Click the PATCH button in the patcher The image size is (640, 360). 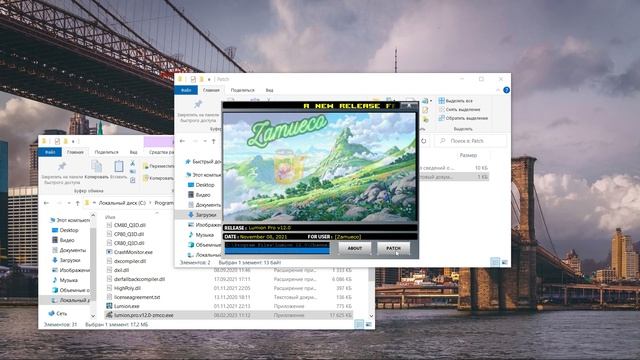[393, 248]
